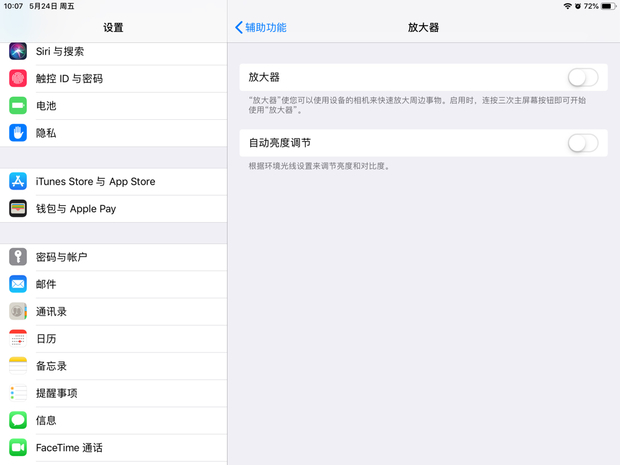
Task: Tap the FaceTime video camera icon
Action: 18,448
